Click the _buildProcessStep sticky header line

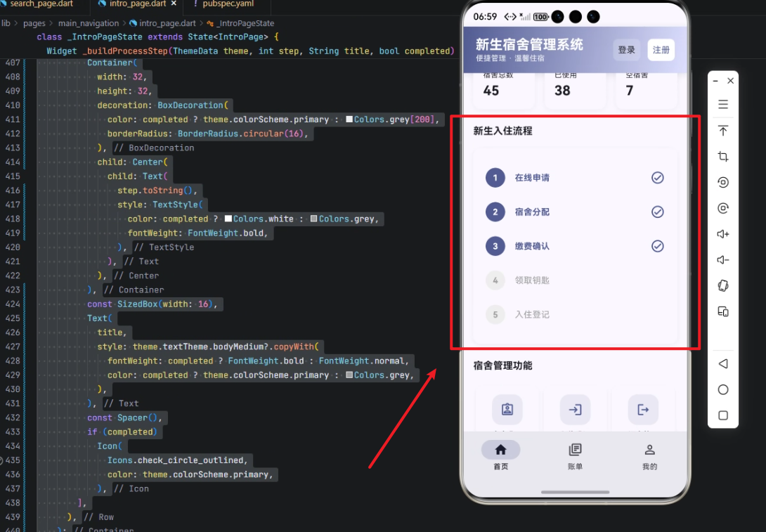click(250, 51)
